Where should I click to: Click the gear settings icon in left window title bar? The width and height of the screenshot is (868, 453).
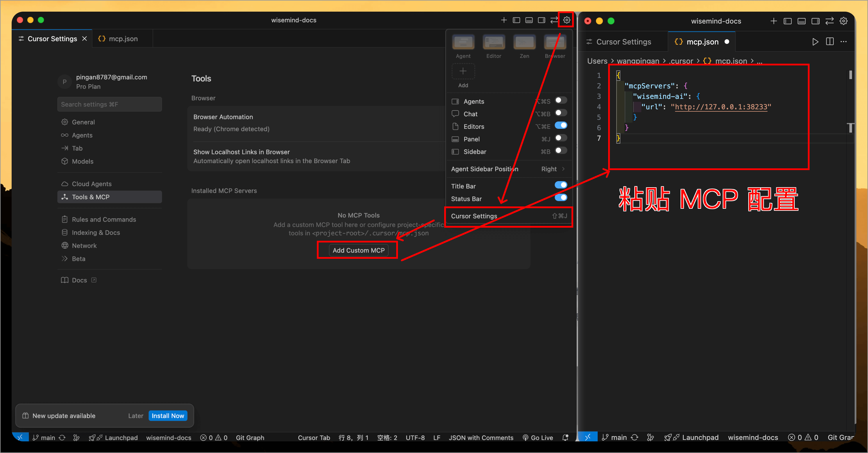coord(567,20)
